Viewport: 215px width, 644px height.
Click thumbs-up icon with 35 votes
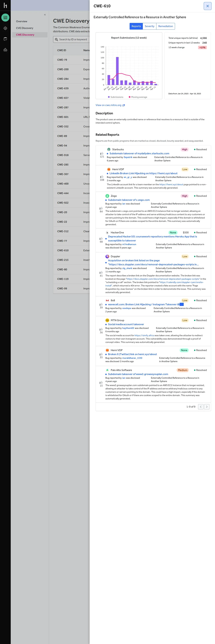pos(101,354)
